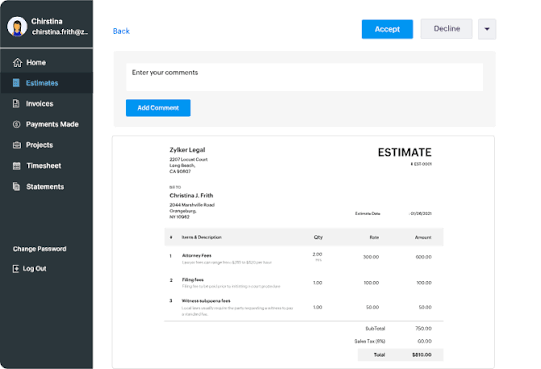Open the Home menu item
The image size is (541, 369).
coord(46,62)
